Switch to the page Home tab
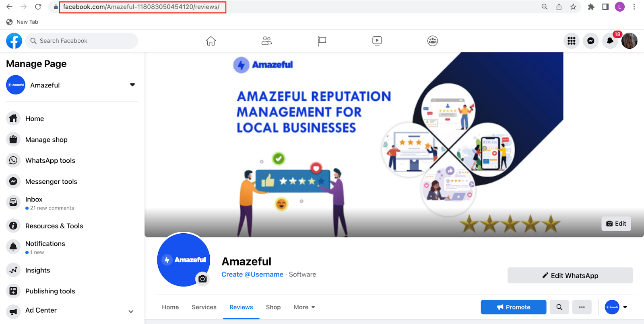 click(x=170, y=307)
